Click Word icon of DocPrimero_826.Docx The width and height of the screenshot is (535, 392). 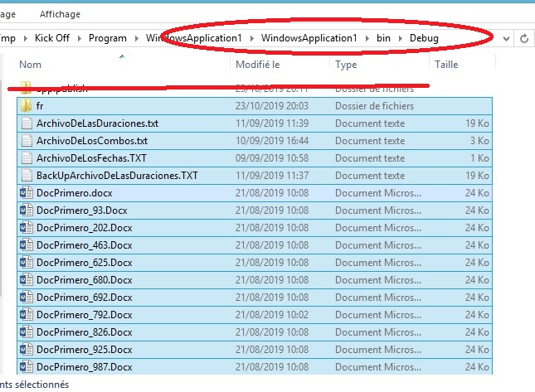tap(27, 332)
